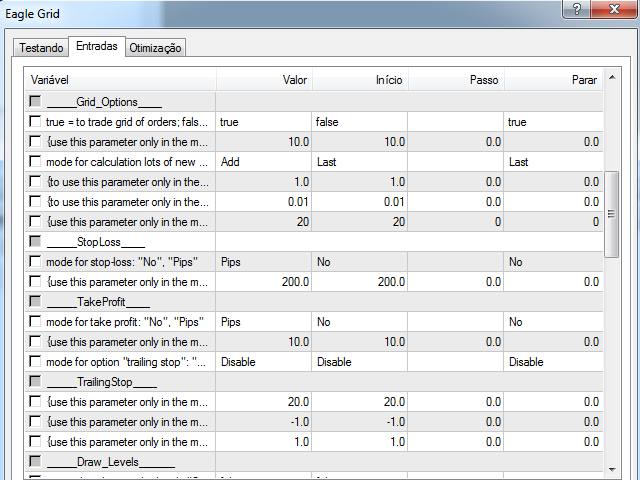Select the Entradas tab
Image resolution: width=640 pixels, height=480 pixels.
[x=97, y=46]
